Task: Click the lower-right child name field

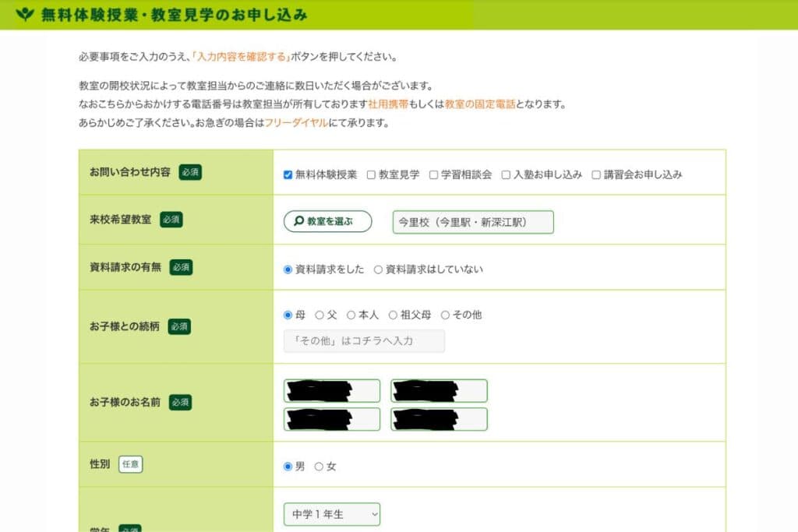Action: click(440, 419)
